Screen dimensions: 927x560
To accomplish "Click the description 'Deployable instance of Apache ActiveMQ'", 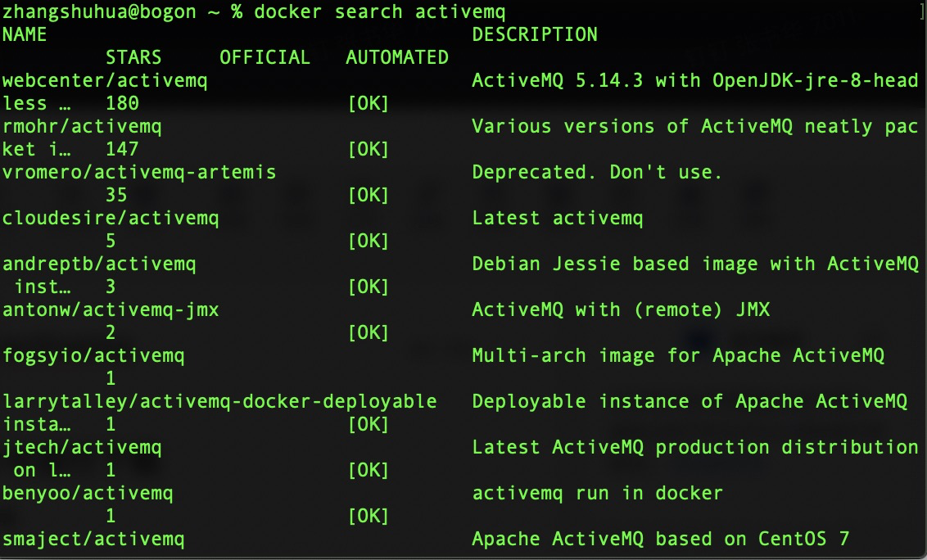I will pyautogui.click(x=690, y=401).
